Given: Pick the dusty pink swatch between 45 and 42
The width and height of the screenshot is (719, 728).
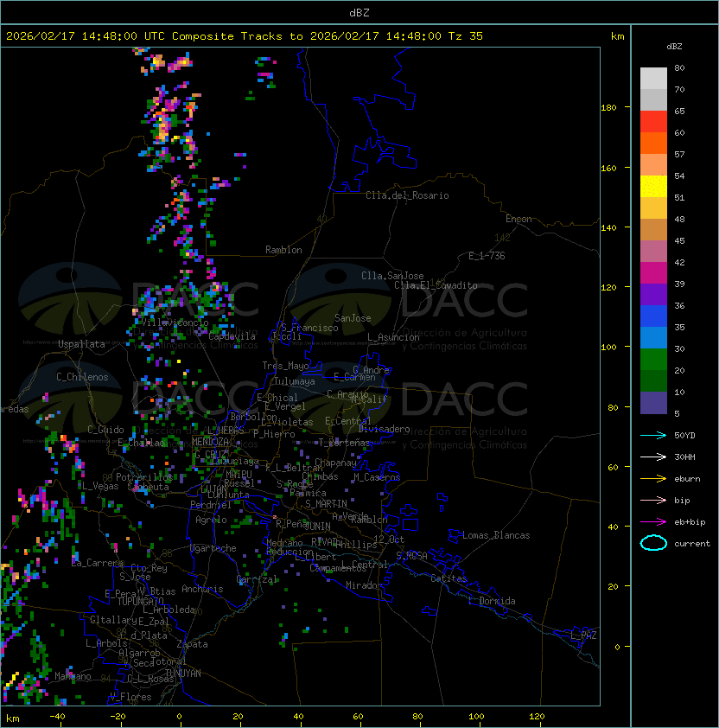Looking at the screenshot, I should [x=653, y=252].
